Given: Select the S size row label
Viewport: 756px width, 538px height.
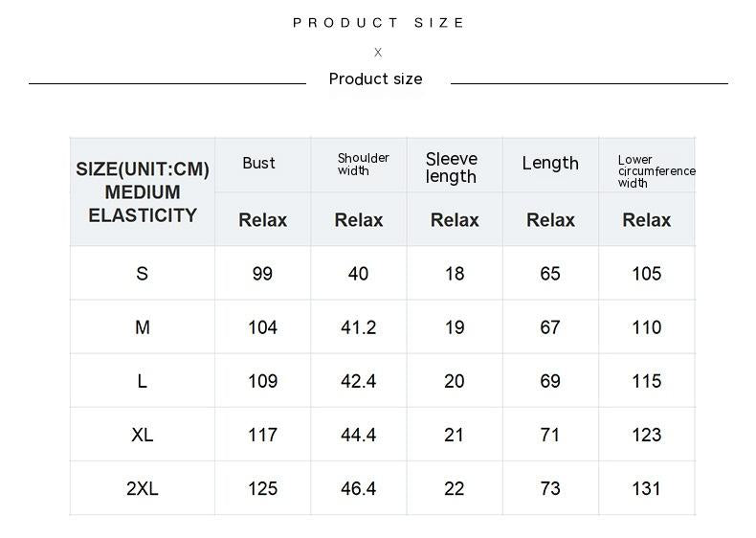Looking at the screenshot, I should tap(142, 274).
